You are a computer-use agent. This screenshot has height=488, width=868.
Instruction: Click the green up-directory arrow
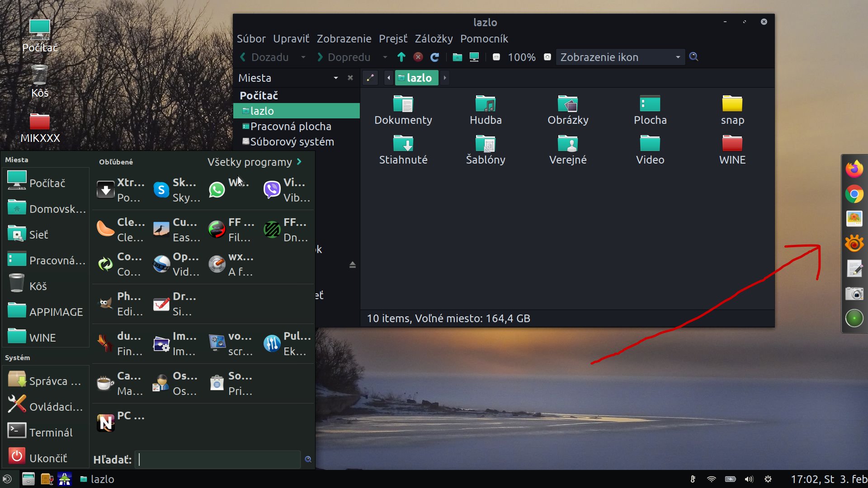401,57
